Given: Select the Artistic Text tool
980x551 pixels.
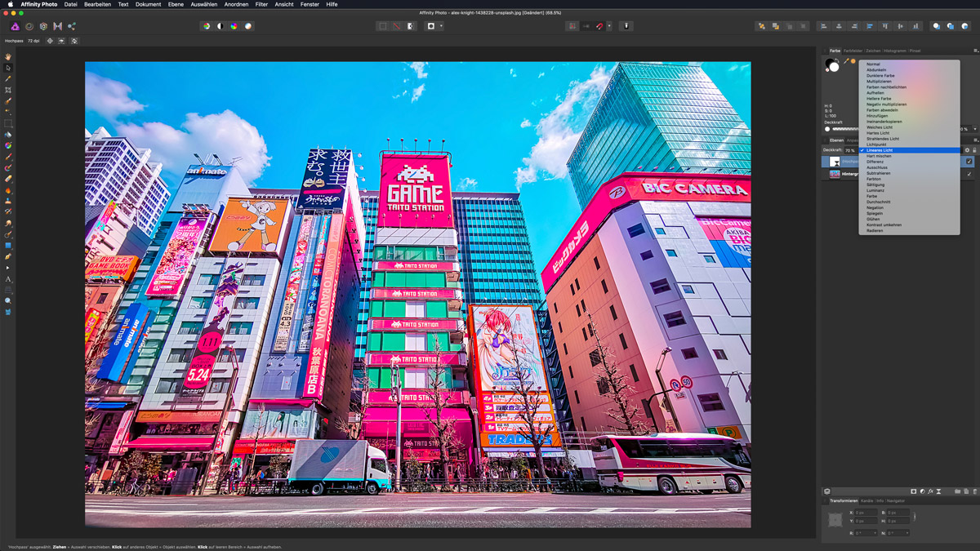Looking at the screenshot, I should coord(8,279).
